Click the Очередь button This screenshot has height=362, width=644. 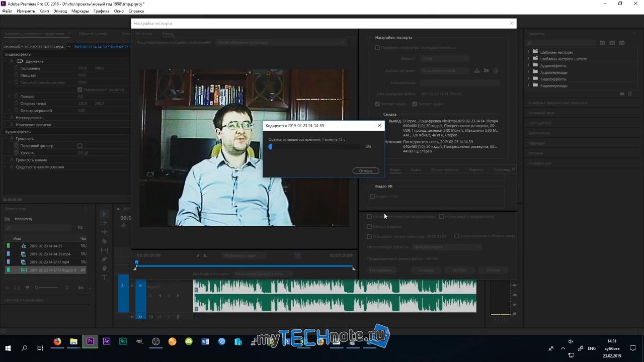(x=426, y=270)
